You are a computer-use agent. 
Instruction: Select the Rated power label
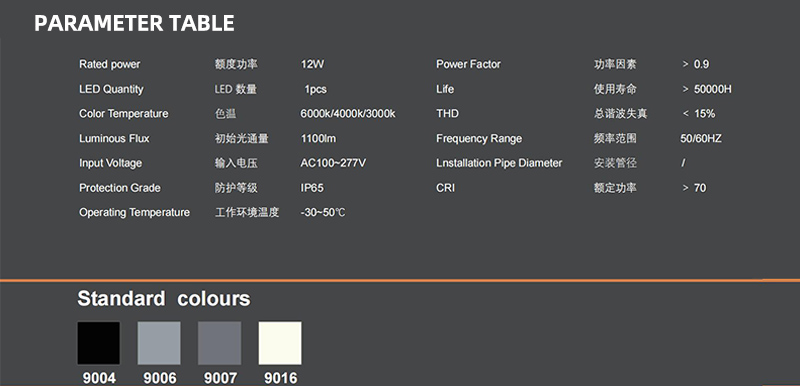click(x=109, y=64)
